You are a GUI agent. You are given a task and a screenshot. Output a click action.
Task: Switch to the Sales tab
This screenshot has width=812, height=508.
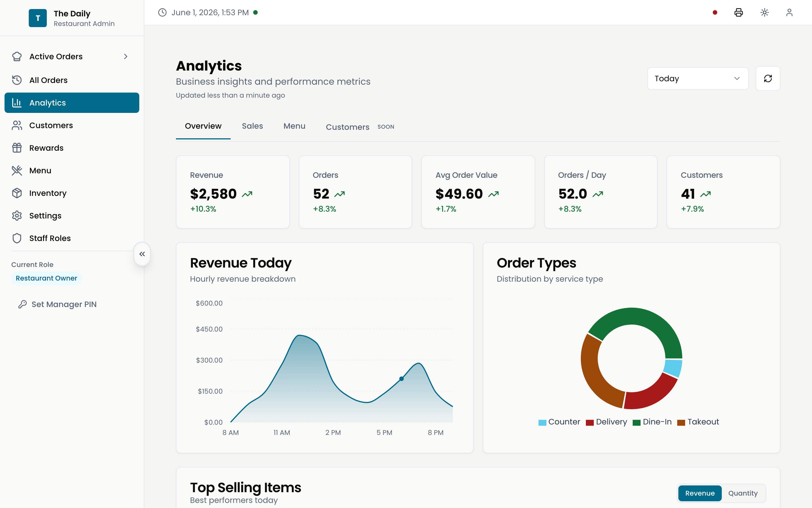point(252,126)
